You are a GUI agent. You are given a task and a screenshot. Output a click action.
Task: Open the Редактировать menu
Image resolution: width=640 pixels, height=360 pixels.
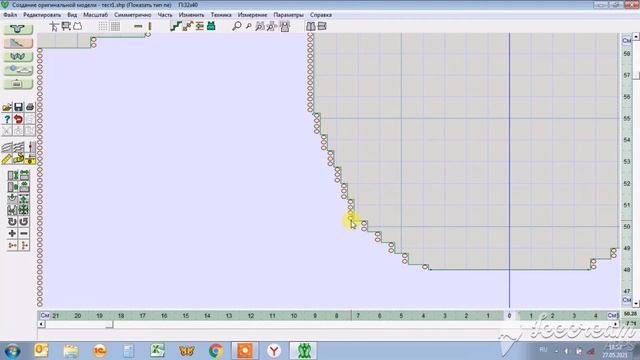(x=42, y=15)
